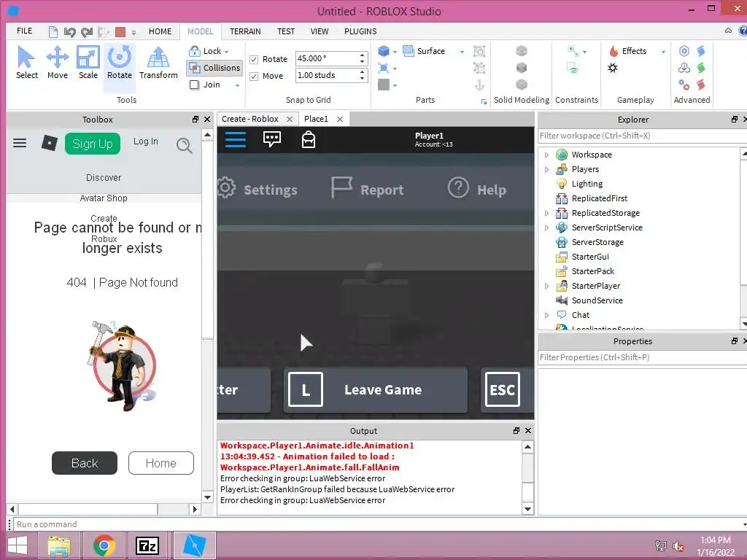Screen dimensions: 747x560
Task: Click the Lock tool icon
Action: 194,51
